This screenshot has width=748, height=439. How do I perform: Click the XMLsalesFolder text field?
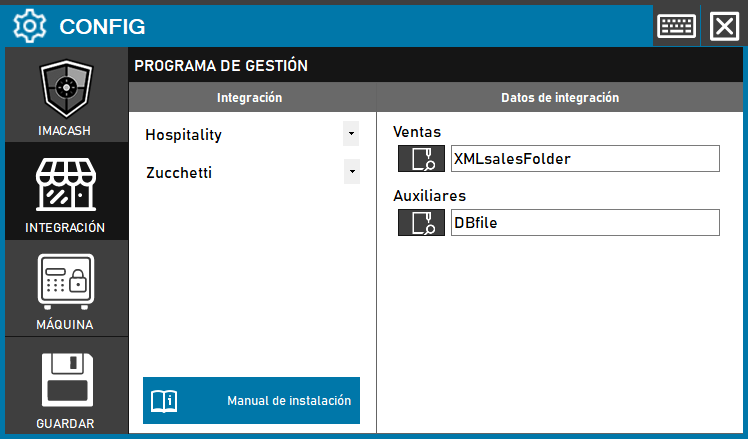(x=584, y=159)
